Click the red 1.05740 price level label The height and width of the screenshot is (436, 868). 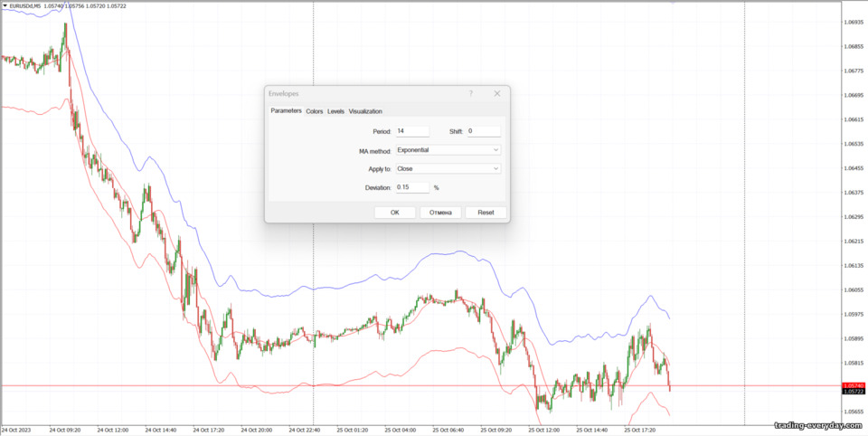853,385
